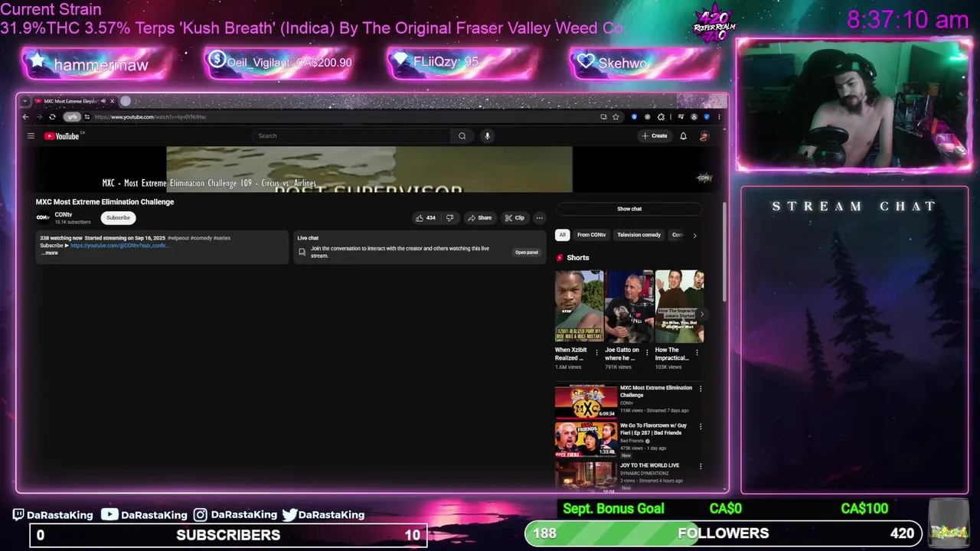Screen dimensions: 980x551
Task: Open options menu for When Xzibit Realized short
Action: pyautogui.click(x=597, y=353)
